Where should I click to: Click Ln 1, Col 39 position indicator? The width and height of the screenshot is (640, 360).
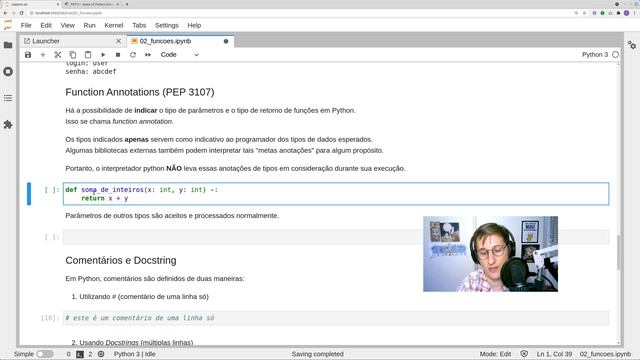554,354
